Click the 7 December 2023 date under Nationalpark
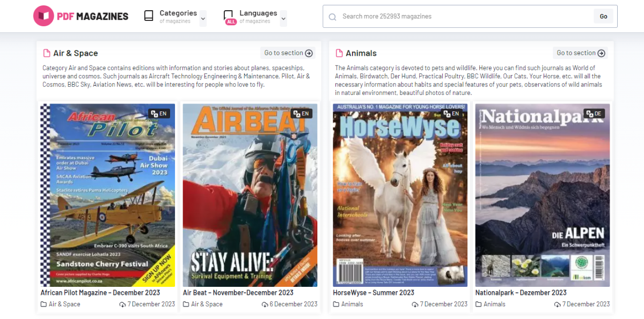Screen dimensions: 644x319 tap(586, 304)
